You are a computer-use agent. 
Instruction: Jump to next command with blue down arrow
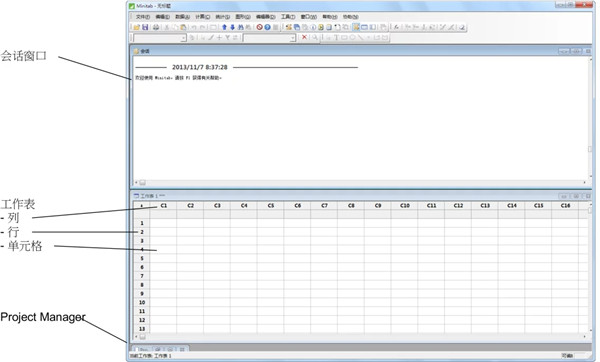[x=232, y=27]
